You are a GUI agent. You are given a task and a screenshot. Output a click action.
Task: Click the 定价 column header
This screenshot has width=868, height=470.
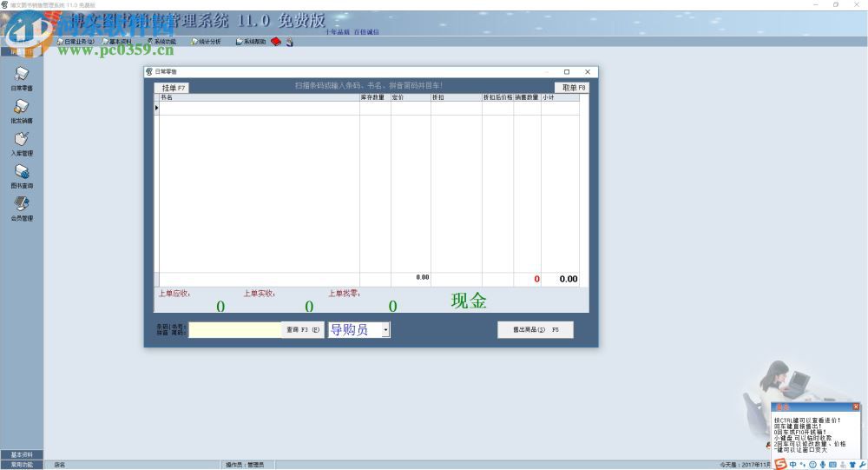pos(411,97)
